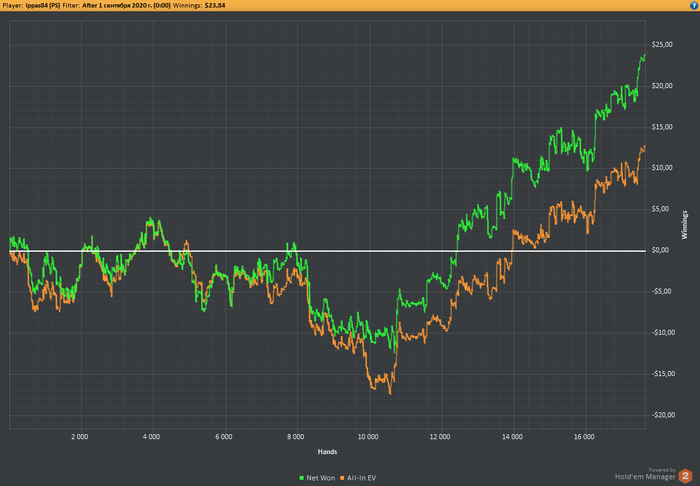The image size is (700, 486).
Task: Click the Hold'em Manager 2 logo
Action: (x=686, y=476)
